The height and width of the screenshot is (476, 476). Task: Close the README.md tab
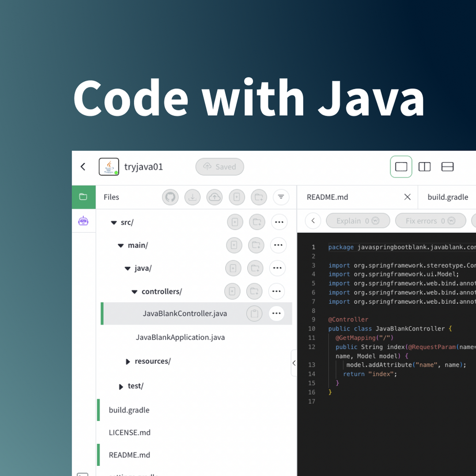point(407,197)
